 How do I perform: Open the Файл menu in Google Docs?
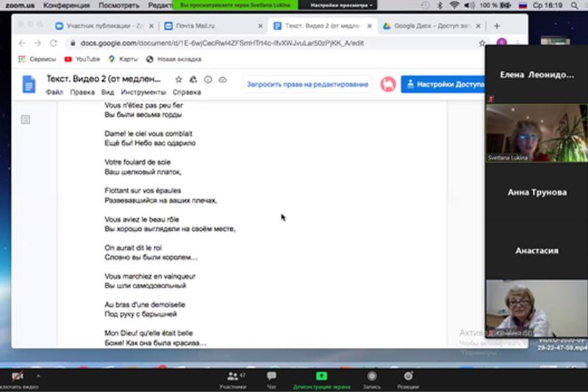click(x=54, y=93)
